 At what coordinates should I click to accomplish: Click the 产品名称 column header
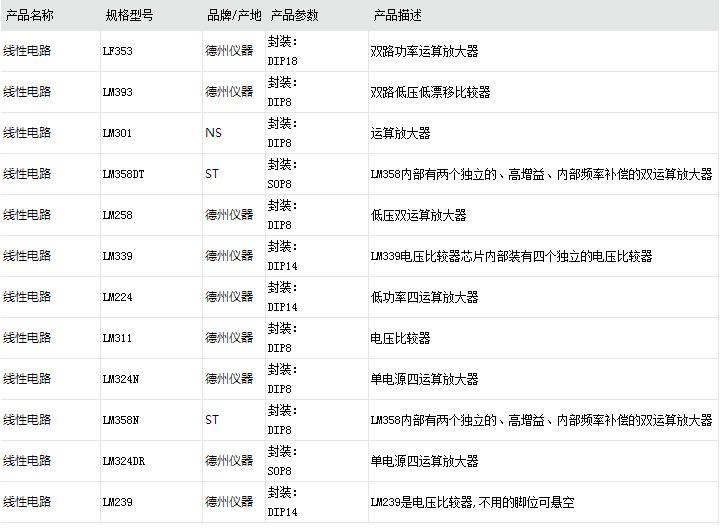[31, 16]
